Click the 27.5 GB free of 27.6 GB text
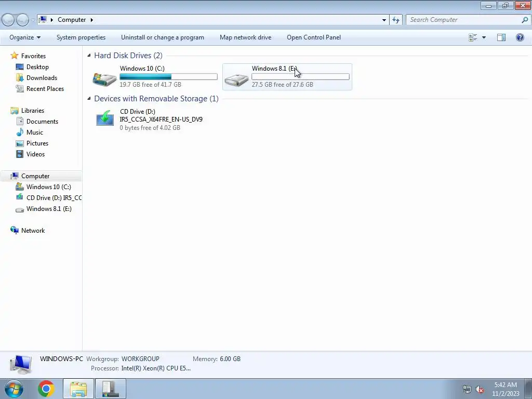532x399 pixels. pos(282,85)
